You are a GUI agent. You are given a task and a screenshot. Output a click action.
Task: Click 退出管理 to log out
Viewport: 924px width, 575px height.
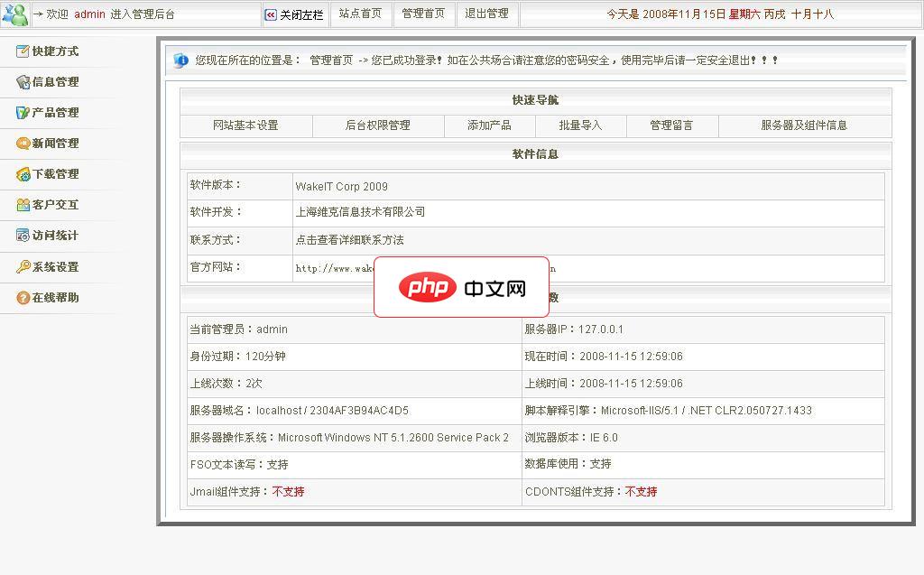pyautogui.click(x=486, y=13)
